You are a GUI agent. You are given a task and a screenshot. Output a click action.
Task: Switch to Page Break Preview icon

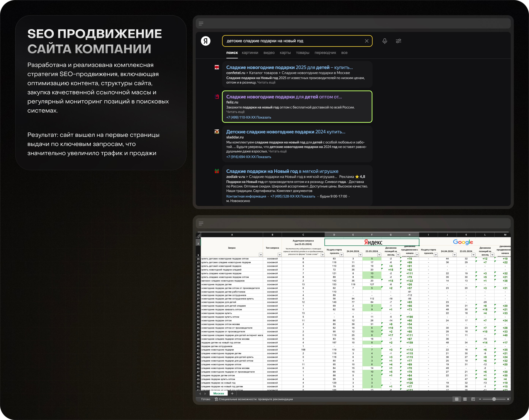473,399
